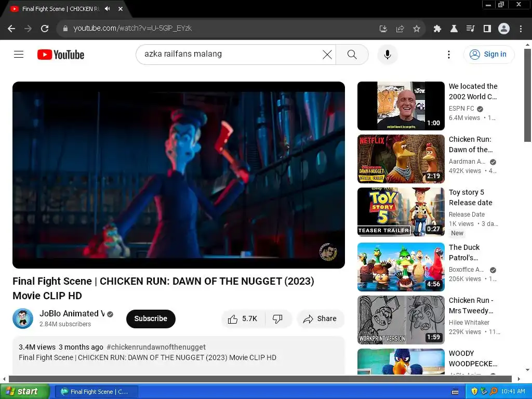Click the scrollbar down arrow
The image size is (532, 399).
click(x=527, y=370)
